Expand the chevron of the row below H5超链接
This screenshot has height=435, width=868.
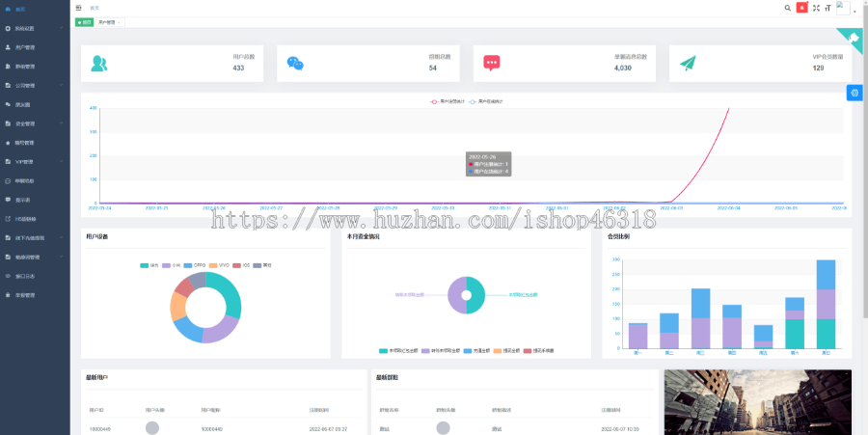pos(61,238)
